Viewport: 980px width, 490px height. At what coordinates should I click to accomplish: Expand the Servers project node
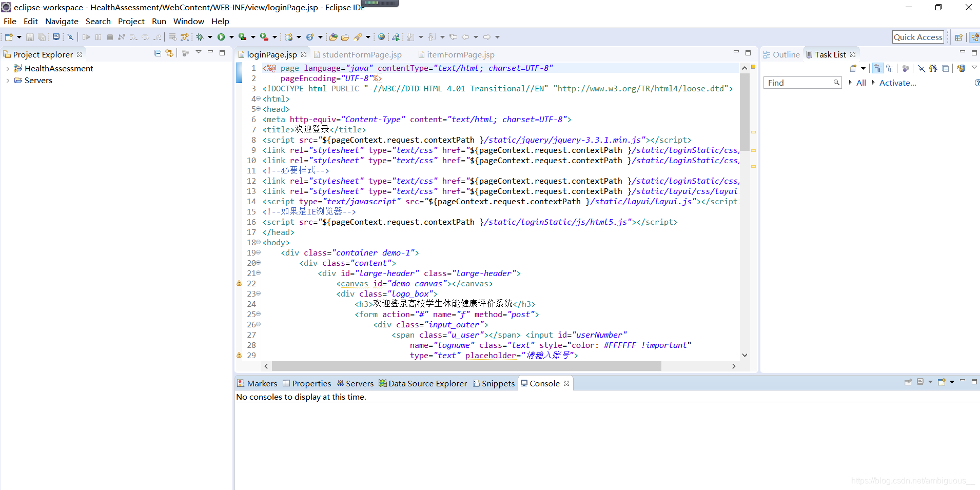(x=7, y=81)
